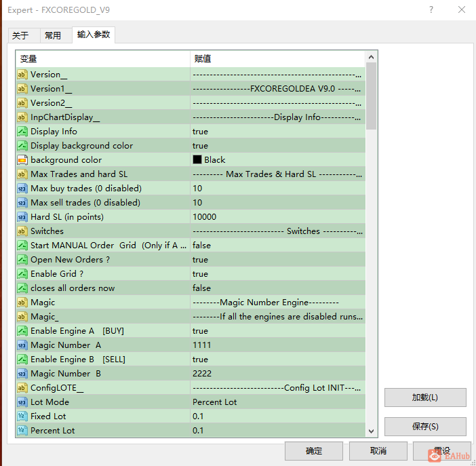Click the enum icon beside Lot Mode
Image resolution: width=476 pixels, height=466 pixels.
22,402
